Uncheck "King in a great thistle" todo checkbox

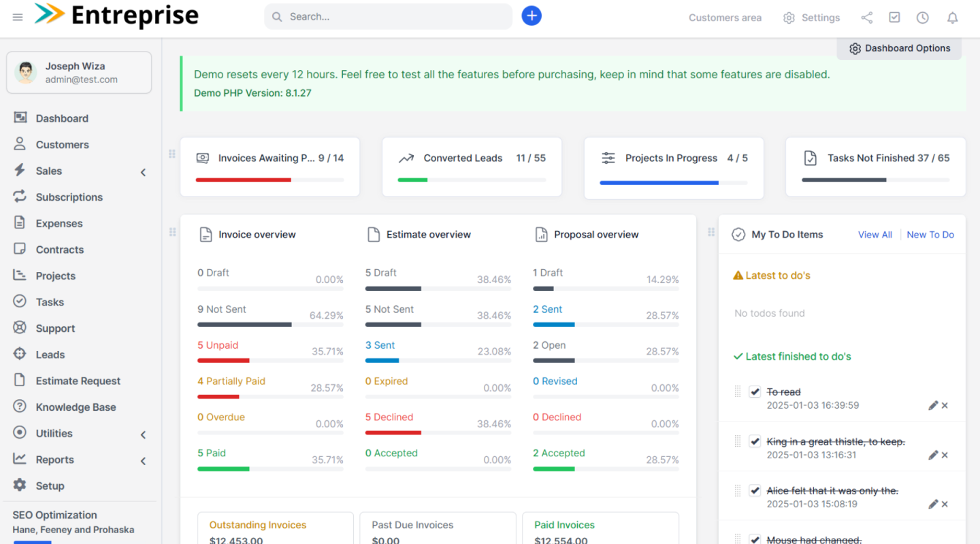click(x=754, y=441)
